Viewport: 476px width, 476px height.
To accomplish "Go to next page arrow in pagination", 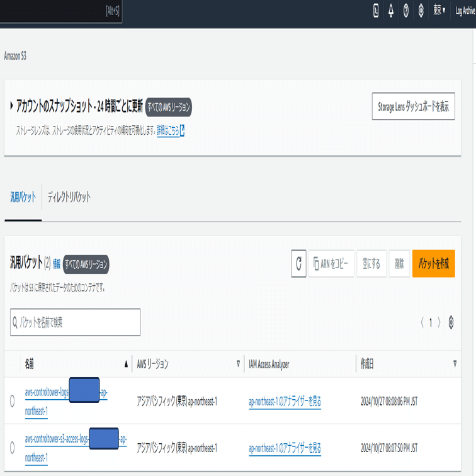I will click(x=439, y=322).
